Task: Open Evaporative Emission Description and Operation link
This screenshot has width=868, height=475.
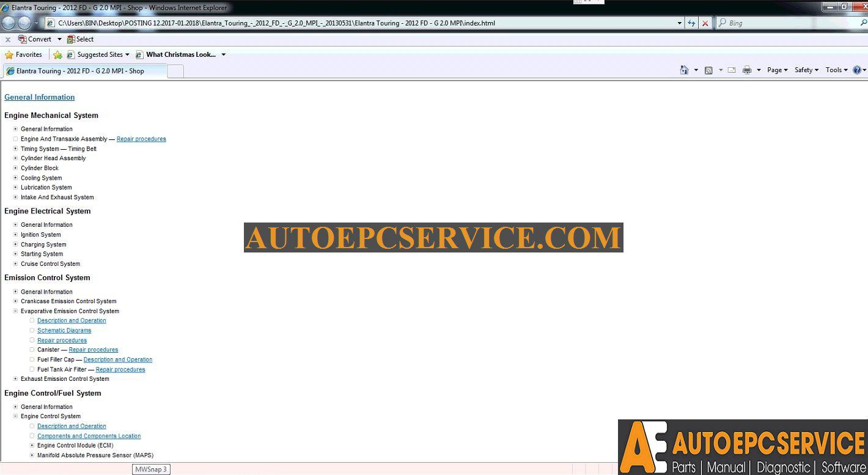Action: pos(72,320)
